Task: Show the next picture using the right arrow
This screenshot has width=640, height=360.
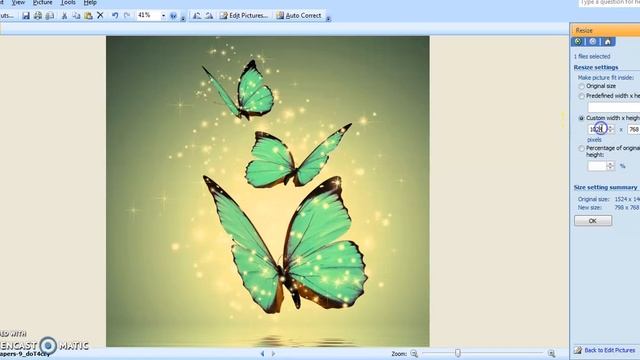Action: (x=273, y=353)
